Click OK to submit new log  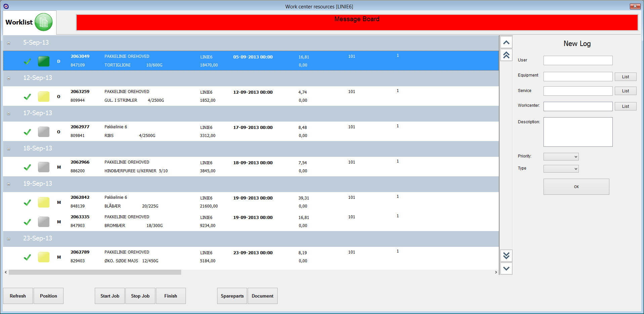pos(576,187)
